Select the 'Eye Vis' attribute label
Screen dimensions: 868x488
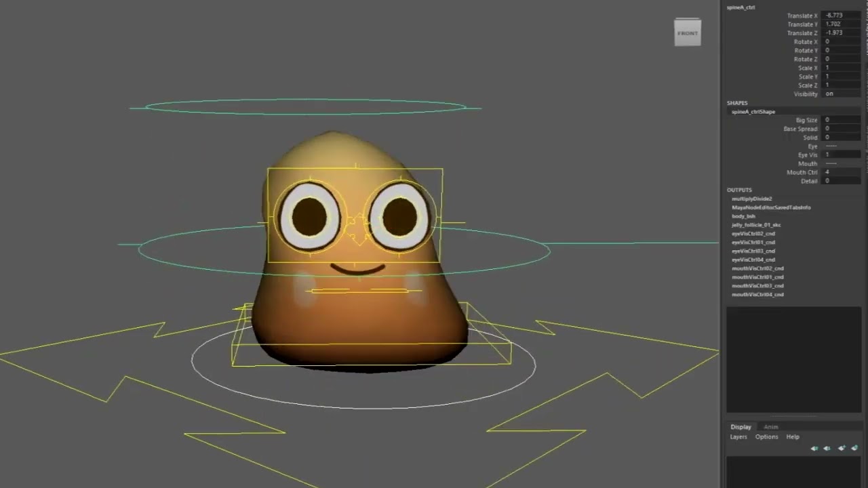[808, 155]
